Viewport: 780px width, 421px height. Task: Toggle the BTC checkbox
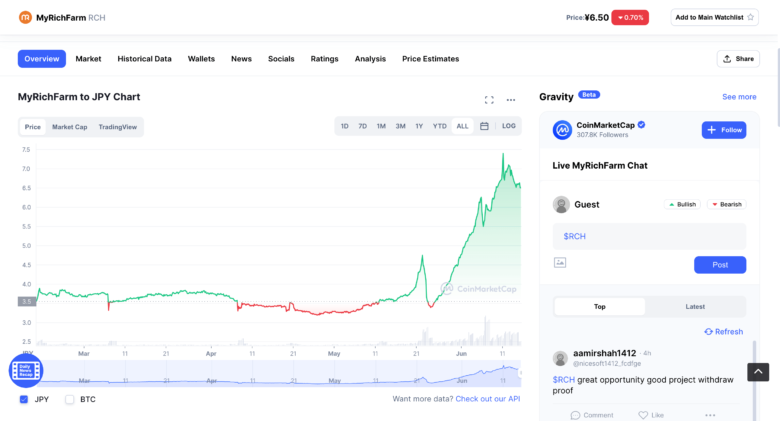click(70, 400)
